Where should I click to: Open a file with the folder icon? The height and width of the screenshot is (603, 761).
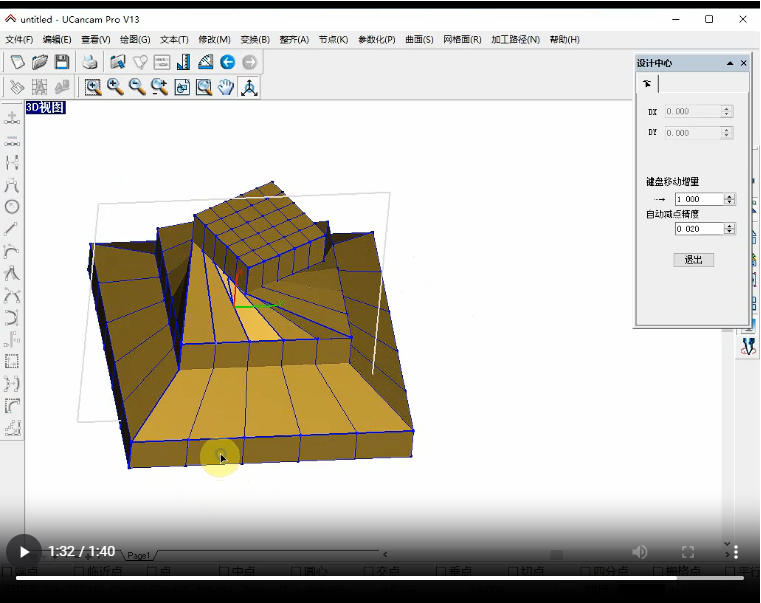tap(40, 62)
